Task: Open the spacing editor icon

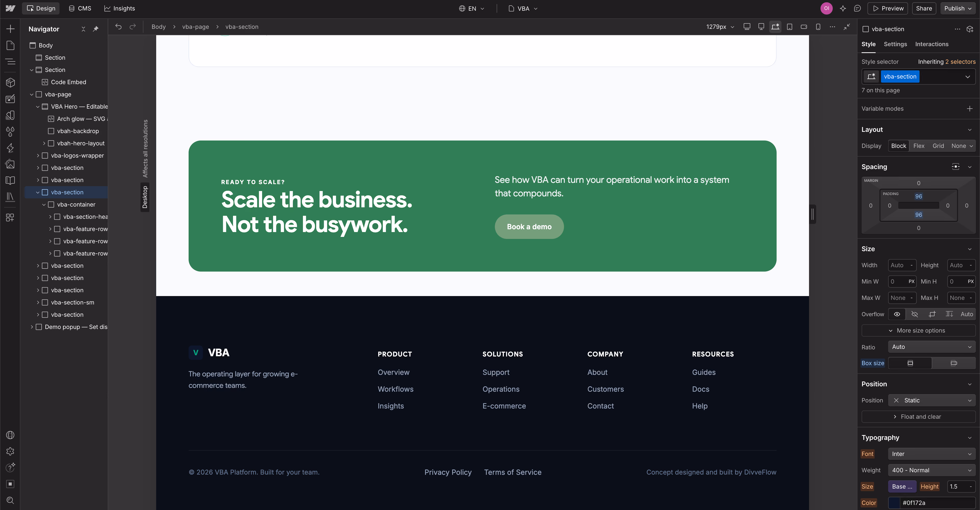Action: click(955, 167)
